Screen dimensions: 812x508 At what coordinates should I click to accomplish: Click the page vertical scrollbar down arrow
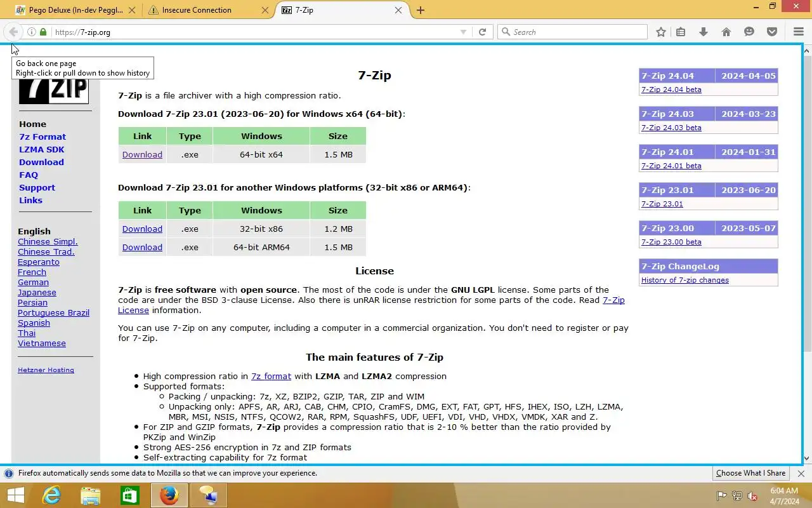[807, 458]
